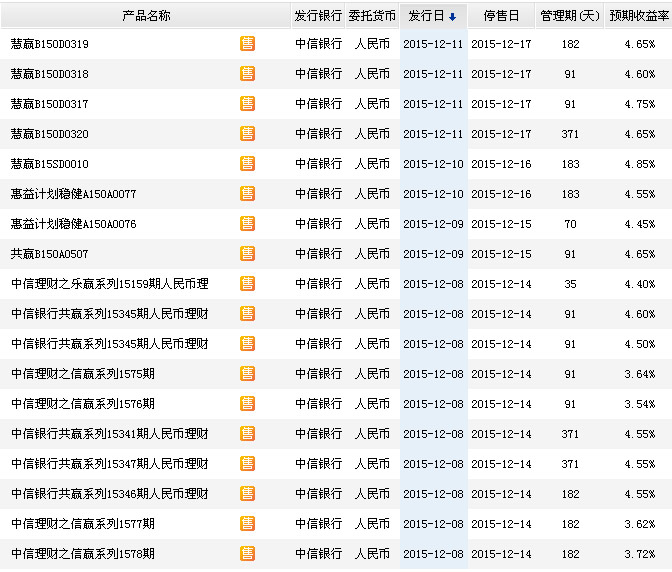The height and width of the screenshot is (572, 672).
Task: Select the 3.72% yield cell
Action: [x=639, y=554]
